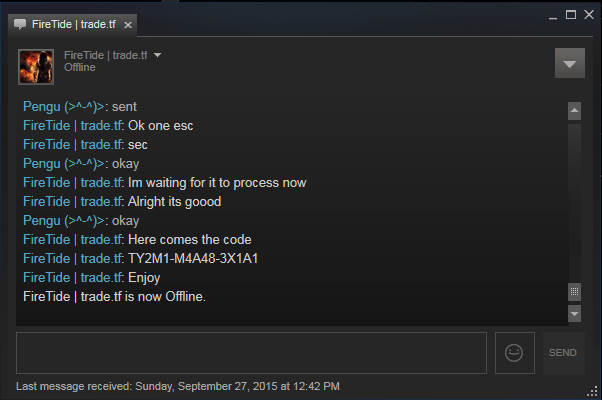The height and width of the screenshot is (400, 602).
Task: Click the chat bubble icon in tab
Action: (x=20, y=25)
